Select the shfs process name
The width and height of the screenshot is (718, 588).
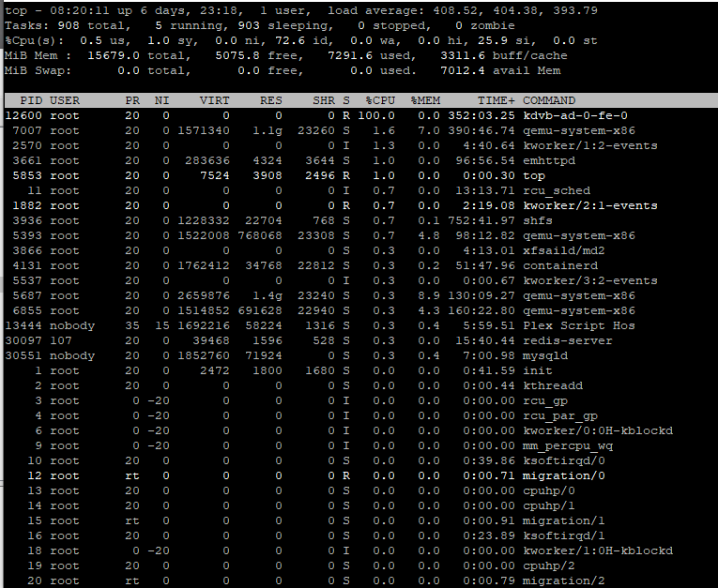538,221
